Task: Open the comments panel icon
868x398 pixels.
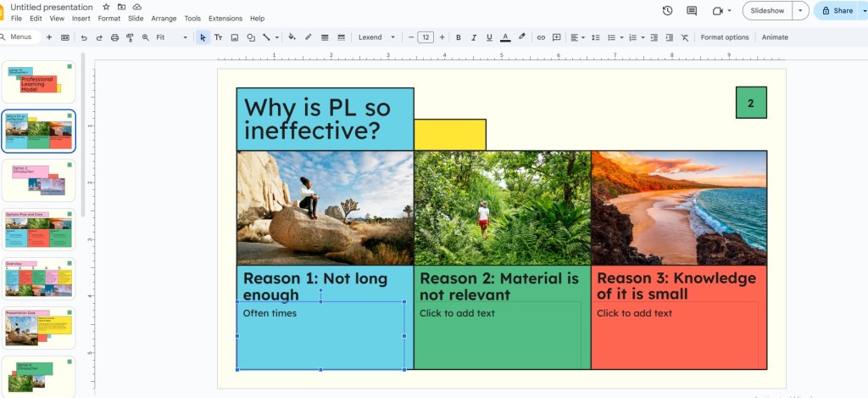Action: click(692, 11)
